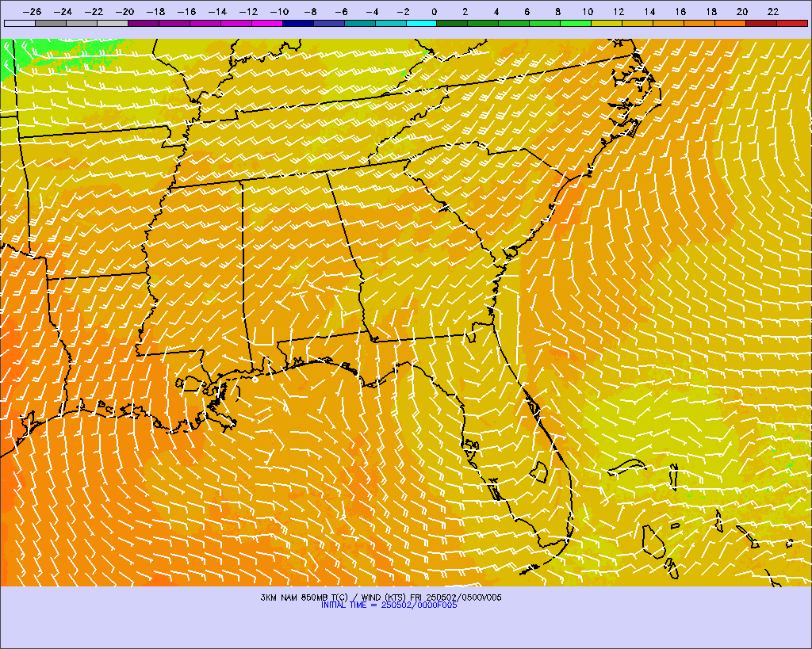Viewport: 812px width, 649px height.
Task: Click the blue 'INITIAL TIME = 250502/0000F005' text
Action: click(389, 605)
